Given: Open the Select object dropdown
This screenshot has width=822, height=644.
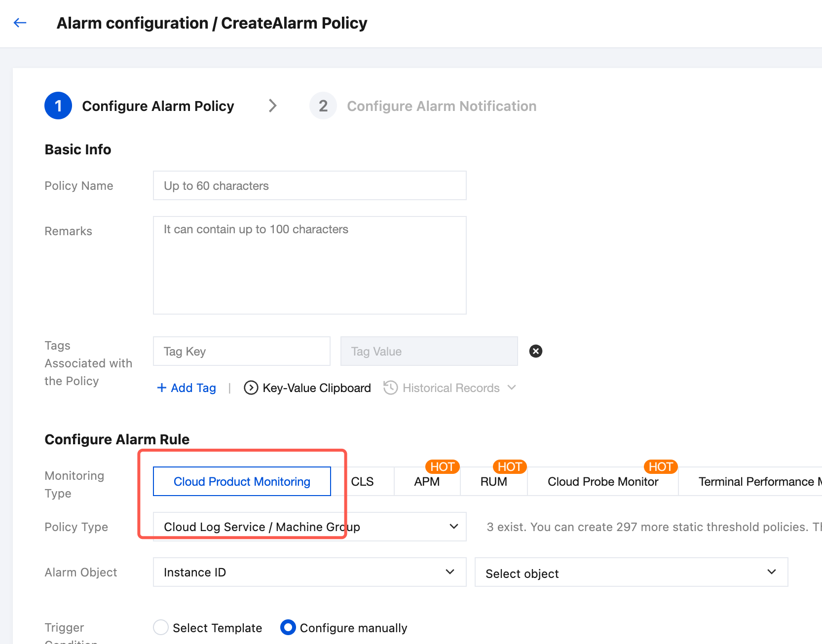Looking at the screenshot, I should pos(631,572).
